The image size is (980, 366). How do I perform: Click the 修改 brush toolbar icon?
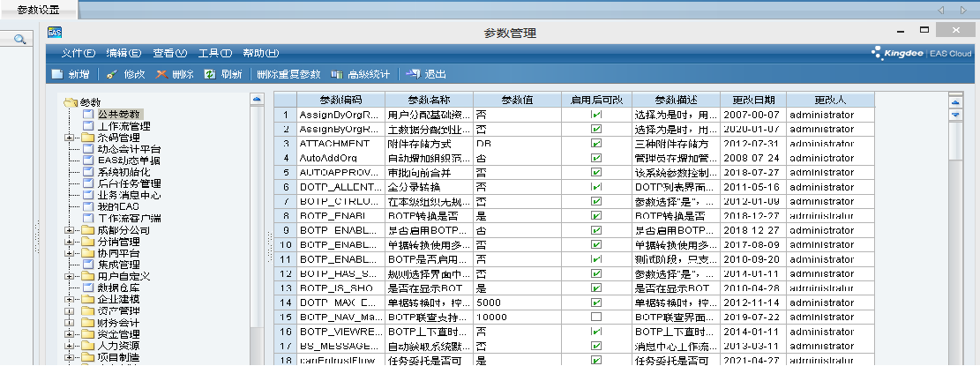tap(112, 74)
